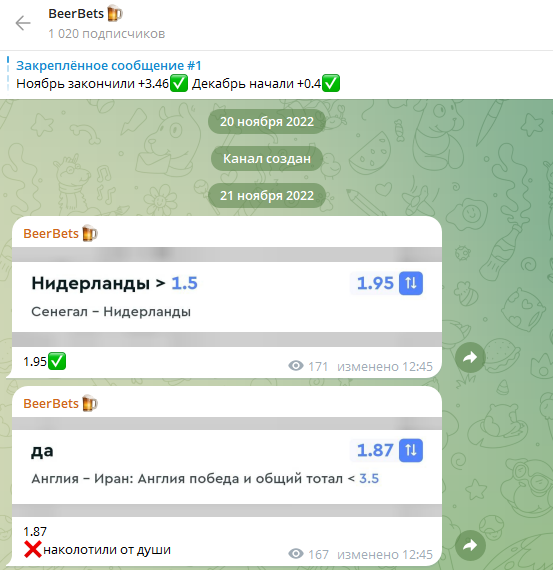Screen dimensions: 553x570
Task: Open the pinned message #1 banner
Action: [x=178, y=75]
